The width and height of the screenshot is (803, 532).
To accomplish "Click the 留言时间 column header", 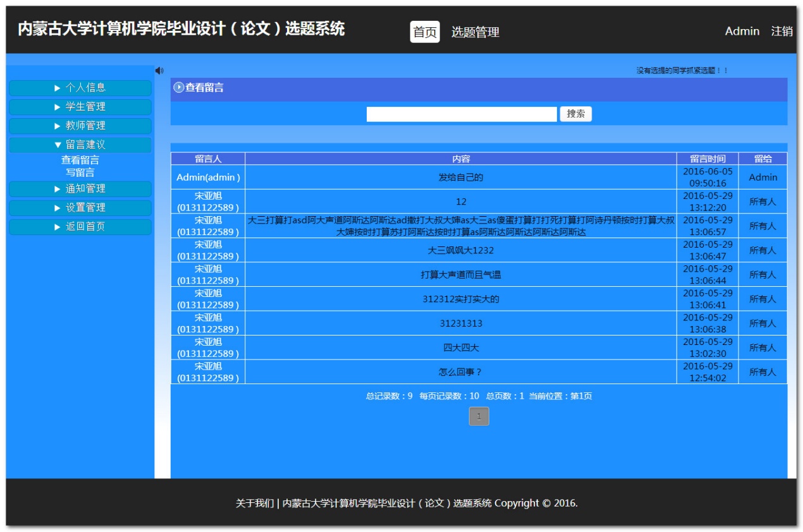I will coord(708,159).
